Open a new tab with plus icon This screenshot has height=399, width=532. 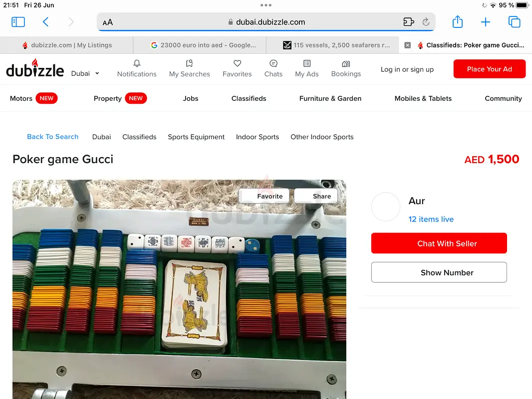486,22
